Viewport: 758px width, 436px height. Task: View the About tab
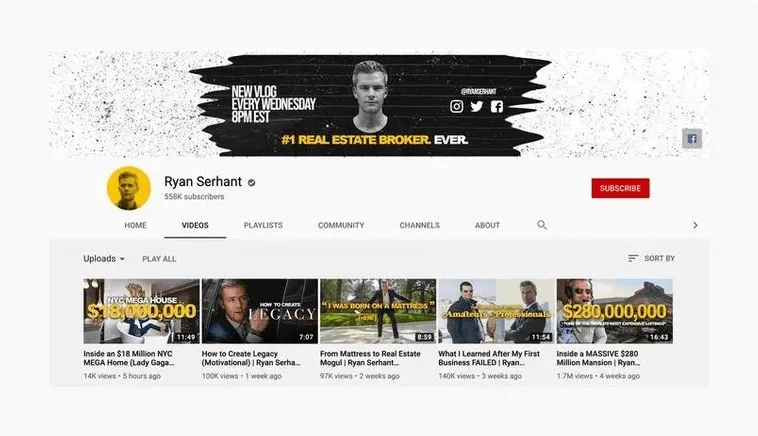coord(487,225)
